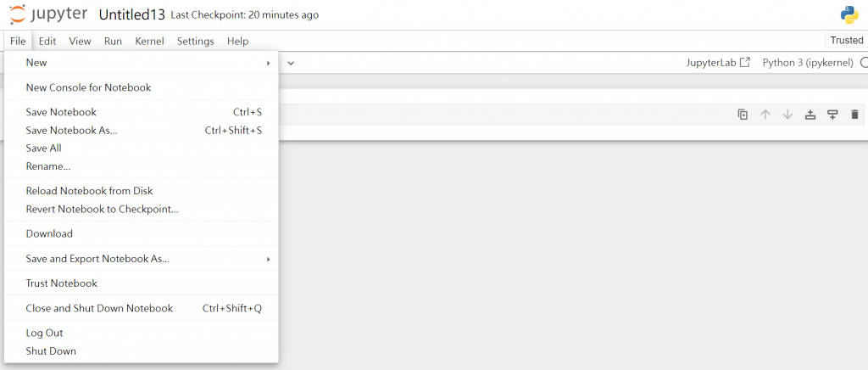Open the Kernel menu

[149, 41]
